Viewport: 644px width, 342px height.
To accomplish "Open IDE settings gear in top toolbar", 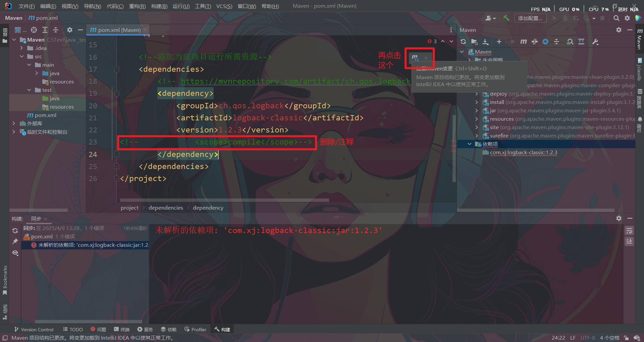I will coord(627,18).
